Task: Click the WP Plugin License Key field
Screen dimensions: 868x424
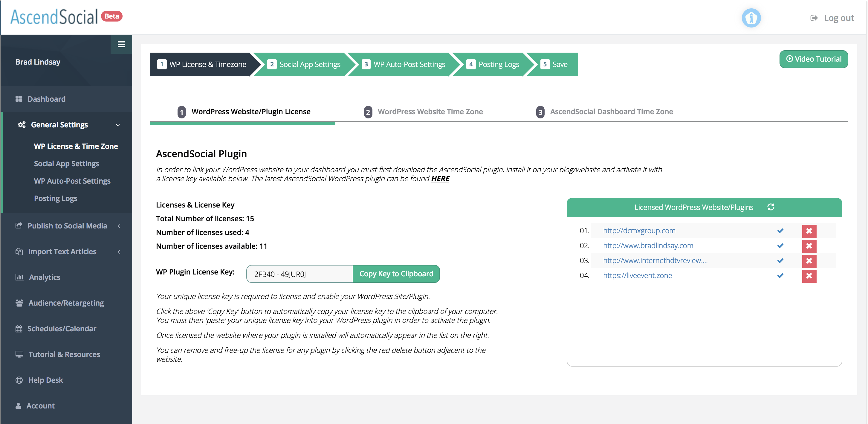Action: [299, 274]
